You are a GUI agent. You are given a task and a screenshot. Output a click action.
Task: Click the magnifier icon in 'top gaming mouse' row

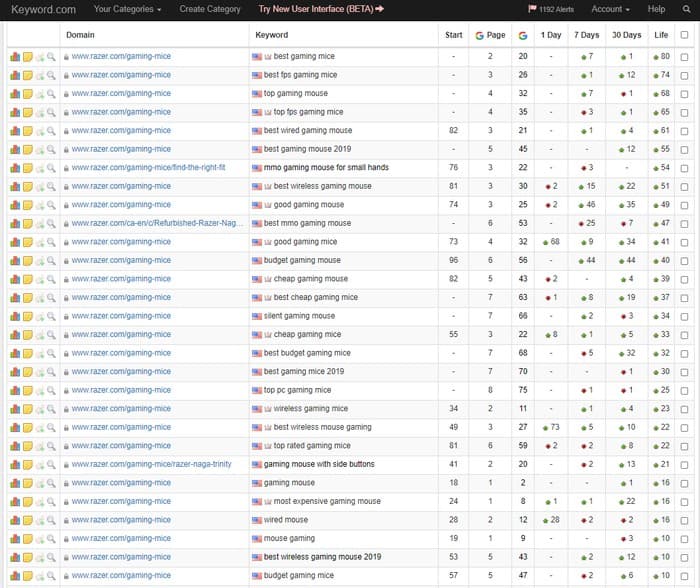tap(51, 93)
